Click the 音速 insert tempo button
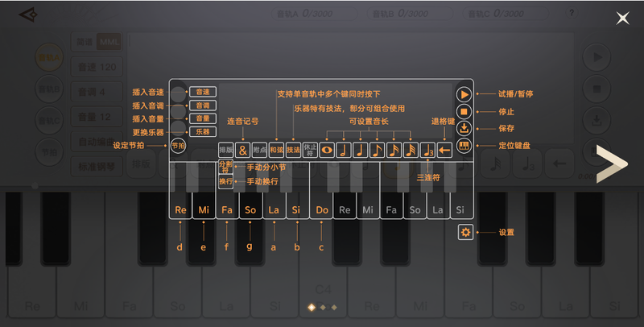This screenshot has width=644, height=327. (x=203, y=92)
